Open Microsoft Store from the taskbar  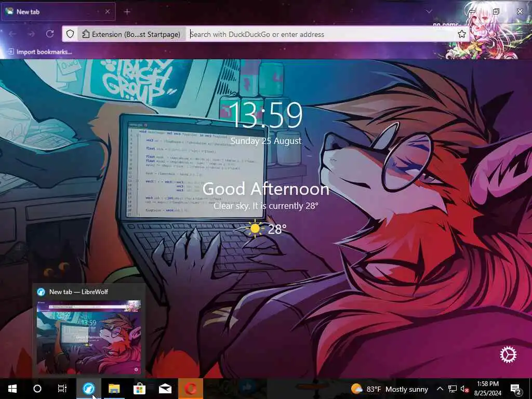[139, 389]
